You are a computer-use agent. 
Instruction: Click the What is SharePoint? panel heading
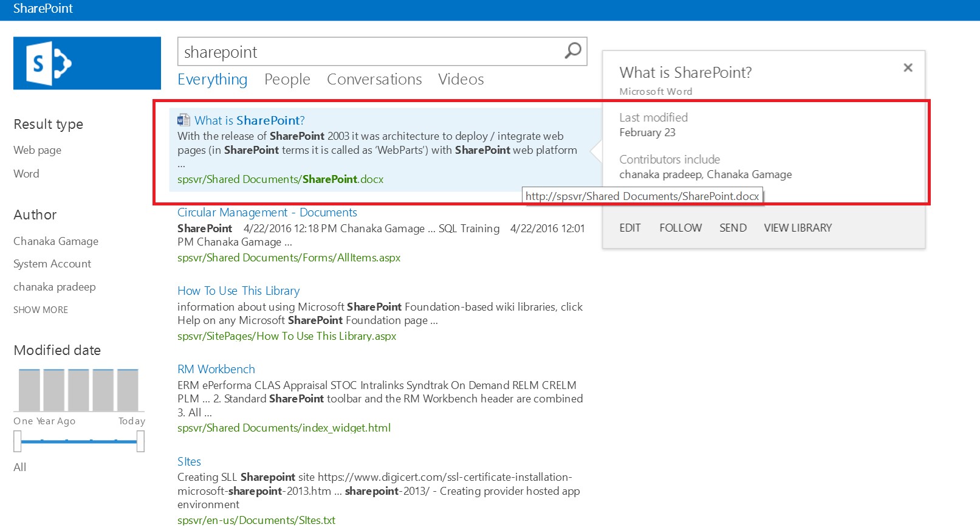point(685,73)
